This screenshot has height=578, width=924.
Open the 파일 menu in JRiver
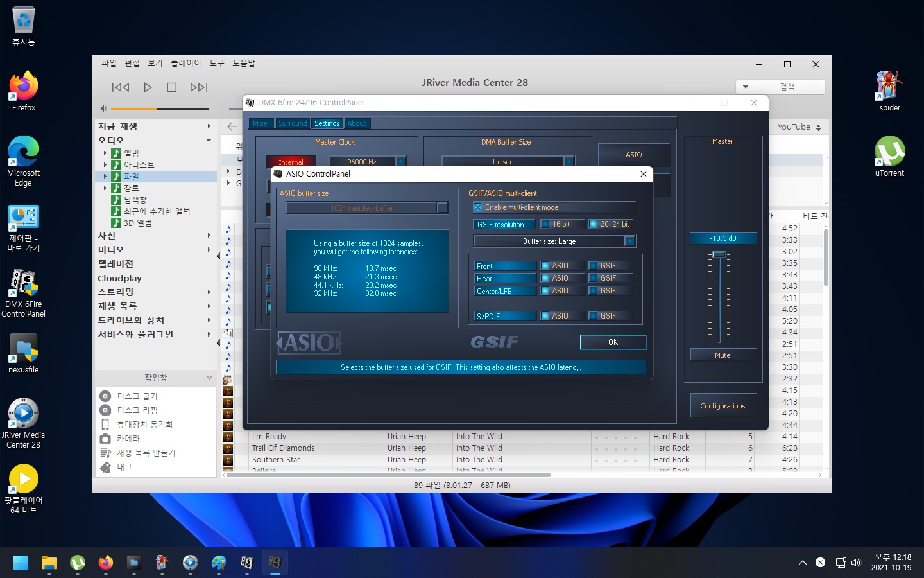click(109, 63)
